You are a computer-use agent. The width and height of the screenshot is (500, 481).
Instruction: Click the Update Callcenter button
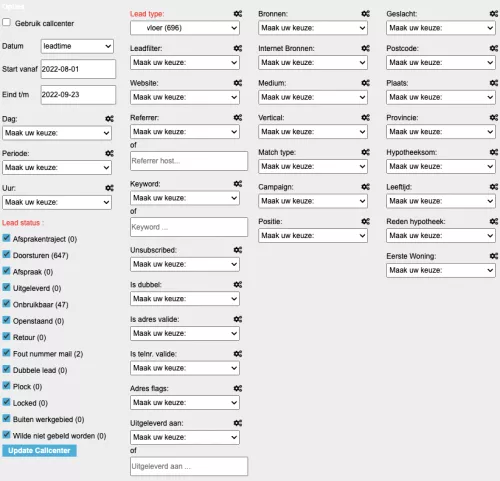pyautogui.click(x=39, y=451)
